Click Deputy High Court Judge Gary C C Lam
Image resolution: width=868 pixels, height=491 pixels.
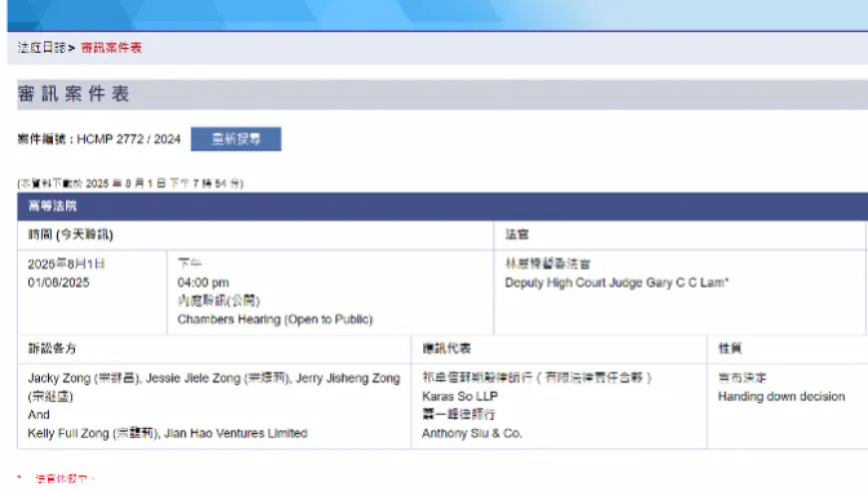click(x=616, y=282)
